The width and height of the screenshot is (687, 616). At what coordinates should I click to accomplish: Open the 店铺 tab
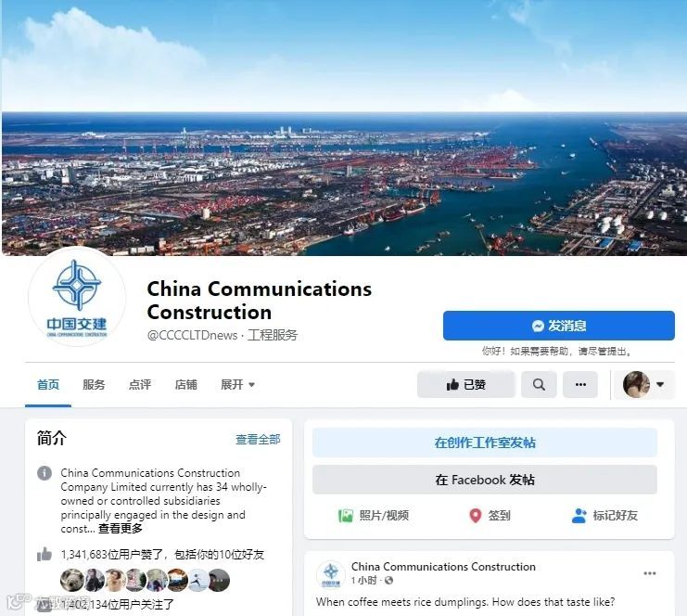tap(185, 384)
